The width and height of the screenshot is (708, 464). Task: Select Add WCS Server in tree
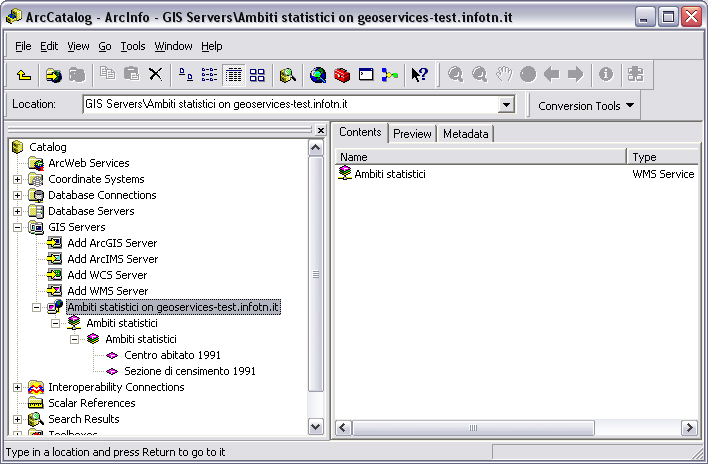[107, 275]
